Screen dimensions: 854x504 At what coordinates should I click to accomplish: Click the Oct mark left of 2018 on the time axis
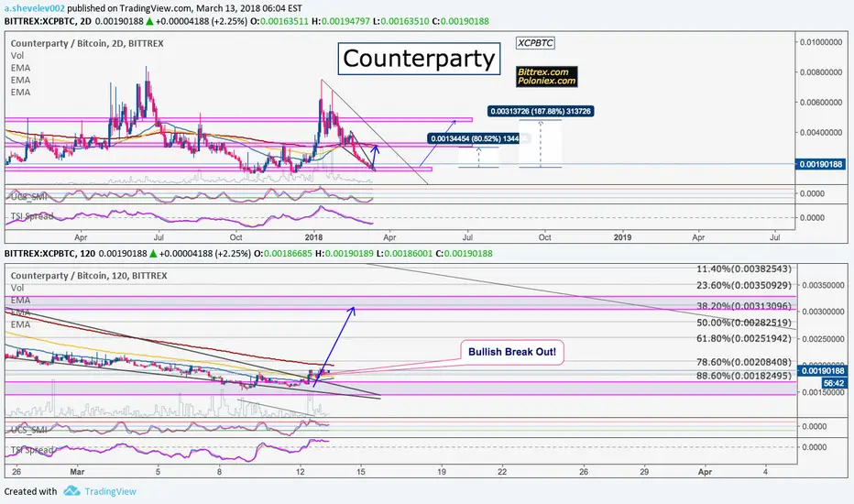[x=235, y=237]
